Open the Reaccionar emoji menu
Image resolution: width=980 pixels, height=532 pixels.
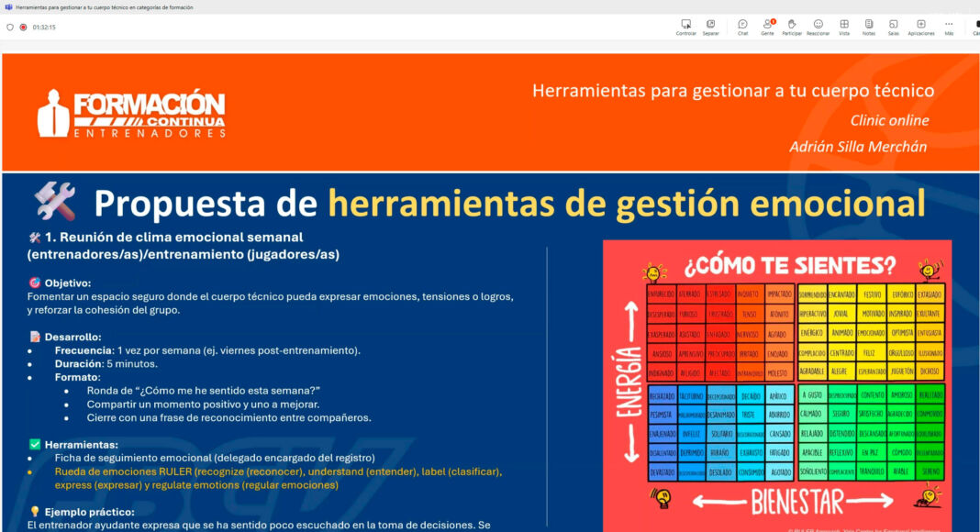point(819,27)
